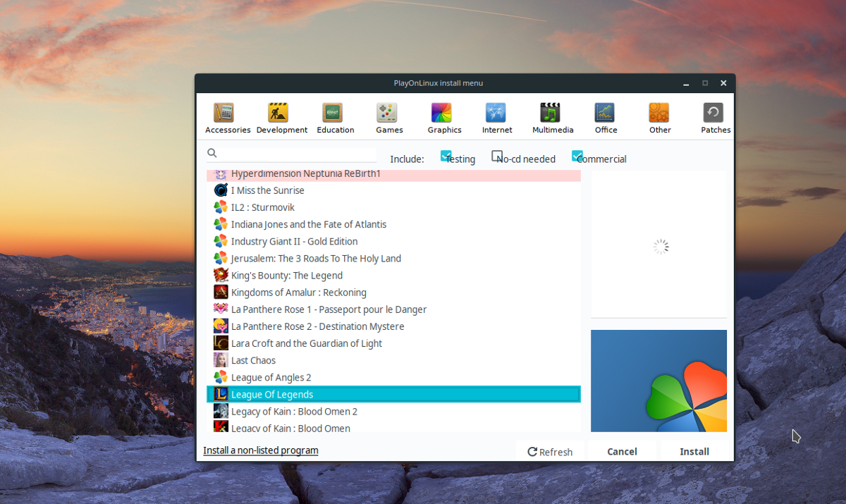Open the Education category
The height and width of the screenshot is (504, 846).
335,118
